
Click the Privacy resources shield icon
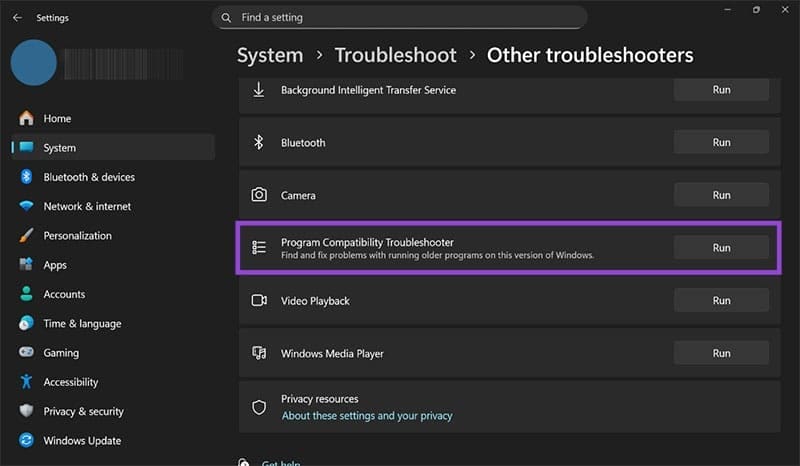pyautogui.click(x=259, y=407)
